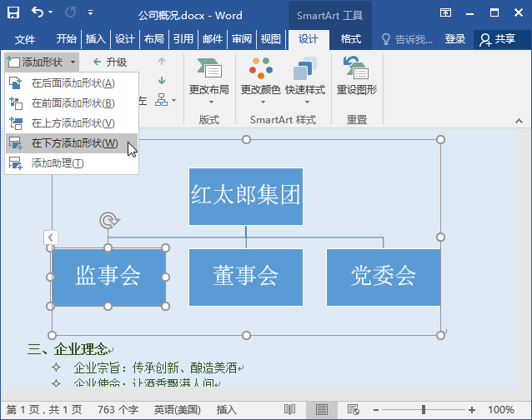
Task: Click the rotation handle above 监事会
Action: tap(109, 221)
